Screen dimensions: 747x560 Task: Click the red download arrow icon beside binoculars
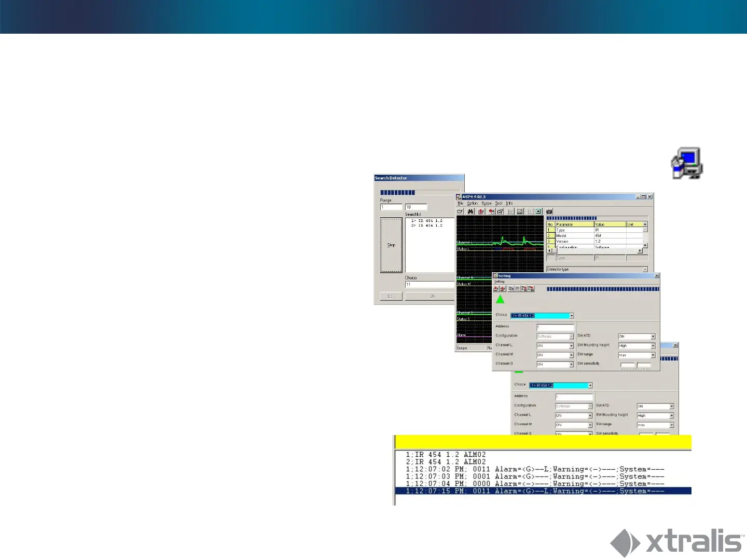coord(481,212)
